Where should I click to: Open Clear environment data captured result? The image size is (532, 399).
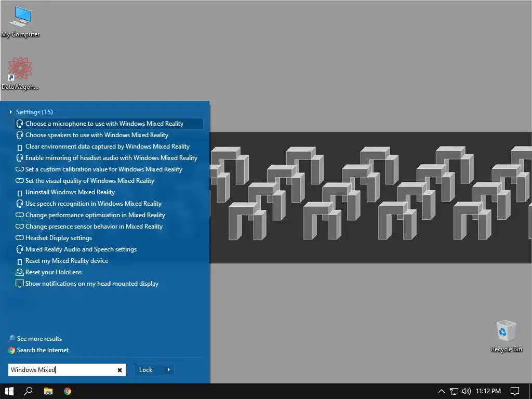click(109, 147)
